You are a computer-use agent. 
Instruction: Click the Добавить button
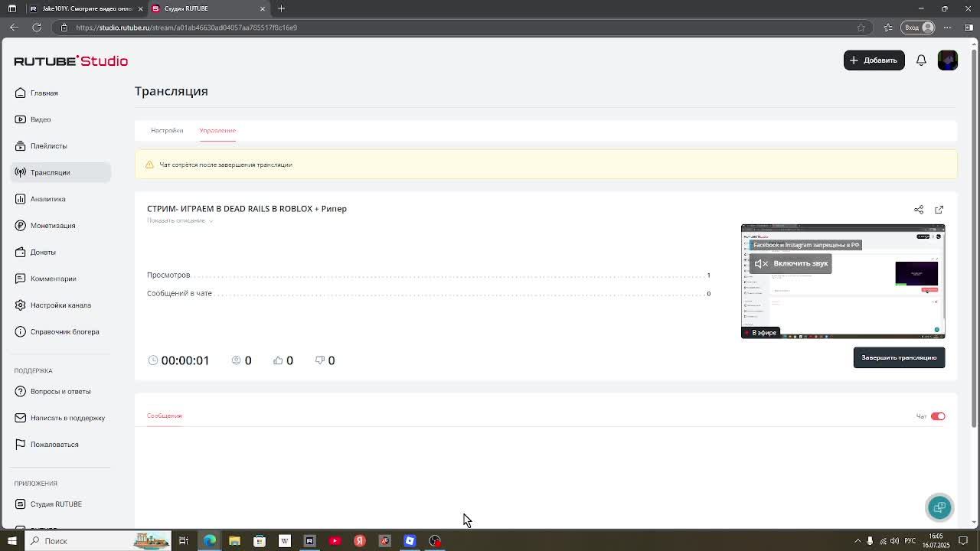[874, 60]
